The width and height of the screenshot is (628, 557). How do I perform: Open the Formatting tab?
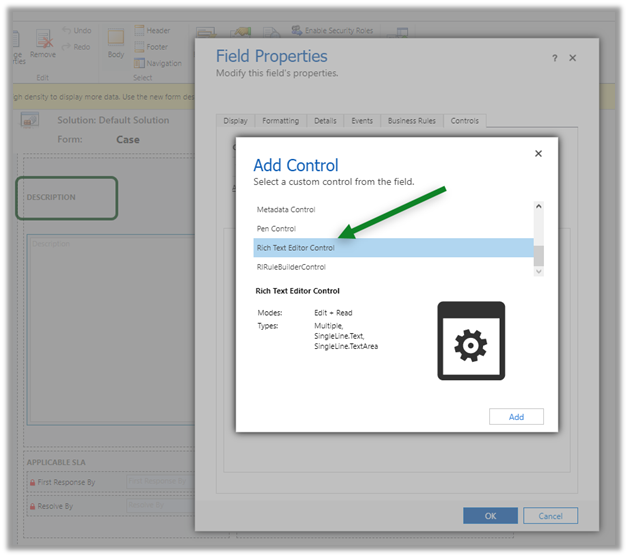(280, 121)
